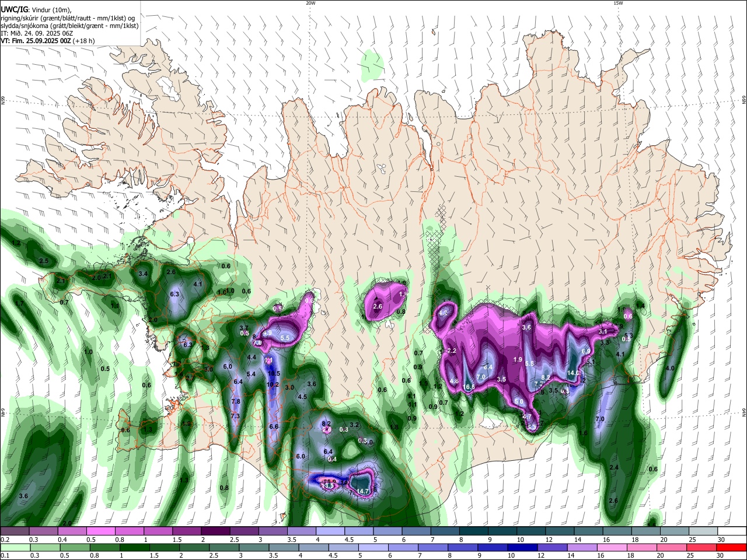Click the light pink swatch between 16 and 18 in rain legend
747x560 pixels.
[612, 547]
